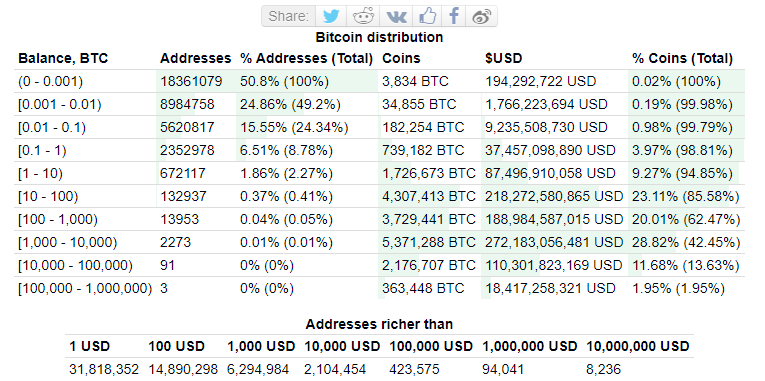Click the 18361079 addresses value
765x381 pixels.
click(x=191, y=81)
